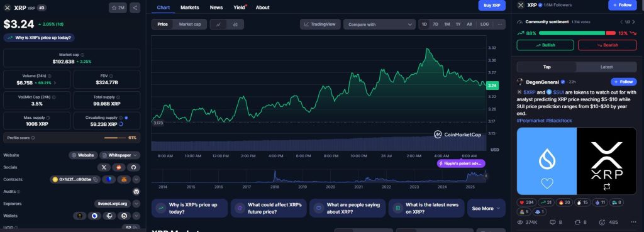Screen dimensions: 644x232
Task: Go to next community sentiment page arrow
Action: 634,22
